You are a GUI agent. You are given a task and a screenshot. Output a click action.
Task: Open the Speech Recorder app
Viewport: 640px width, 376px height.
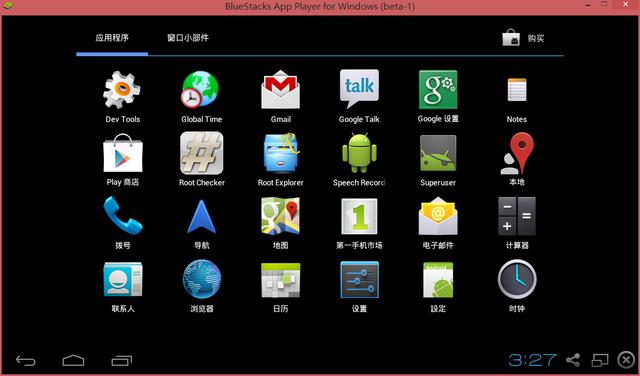tap(359, 153)
